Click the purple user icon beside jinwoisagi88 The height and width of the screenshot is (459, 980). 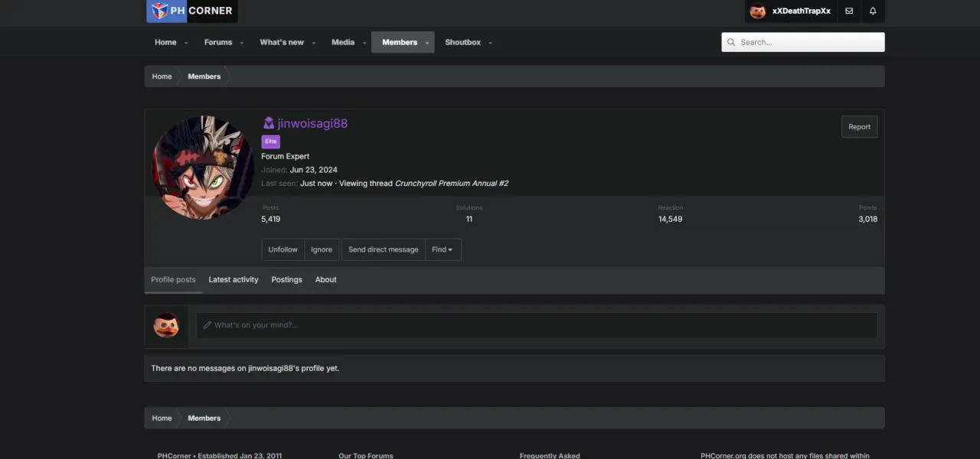(269, 123)
